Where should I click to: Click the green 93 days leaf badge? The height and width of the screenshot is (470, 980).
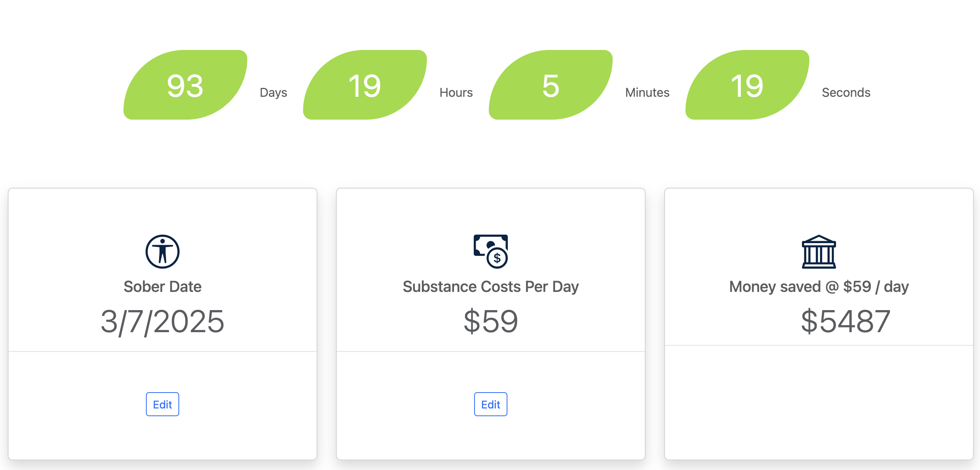tap(185, 85)
